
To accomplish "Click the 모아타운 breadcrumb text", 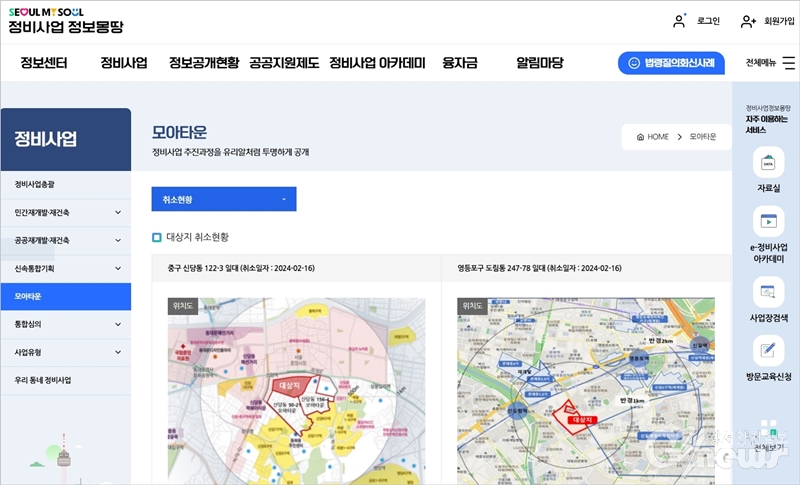I will pyautogui.click(x=703, y=137).
